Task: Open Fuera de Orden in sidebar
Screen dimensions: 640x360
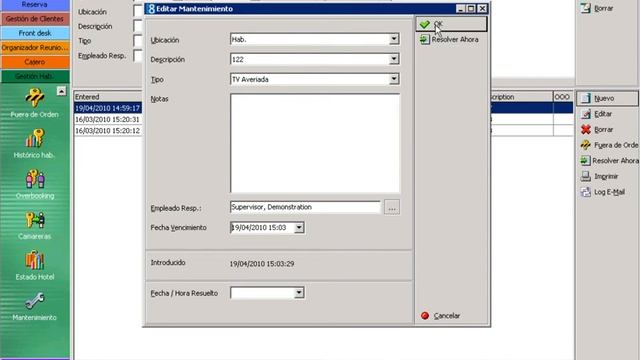Action: [35, 104]
